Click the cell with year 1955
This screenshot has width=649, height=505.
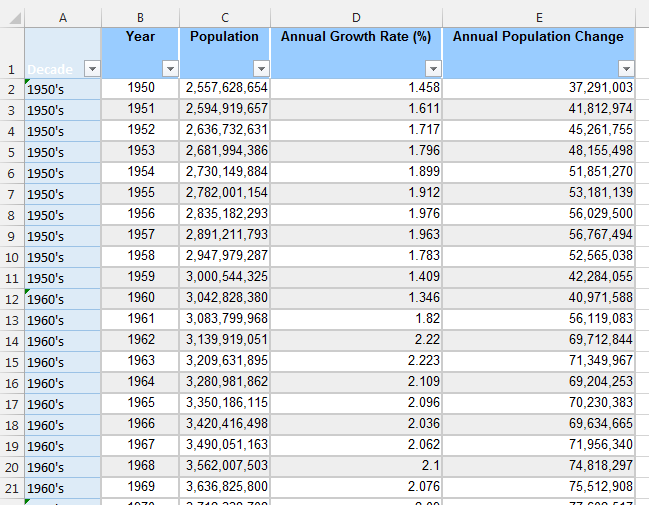click(140, 194)
